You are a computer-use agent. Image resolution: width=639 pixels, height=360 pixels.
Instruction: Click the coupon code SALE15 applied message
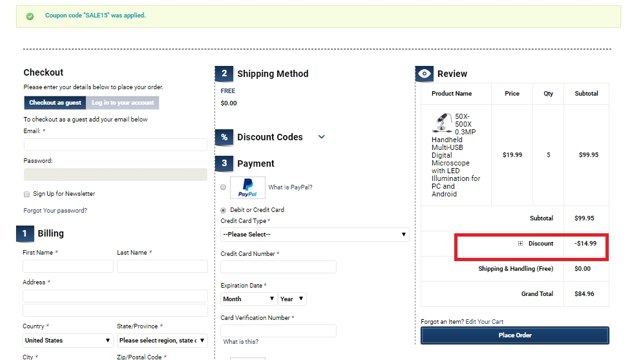coord(95,15)
